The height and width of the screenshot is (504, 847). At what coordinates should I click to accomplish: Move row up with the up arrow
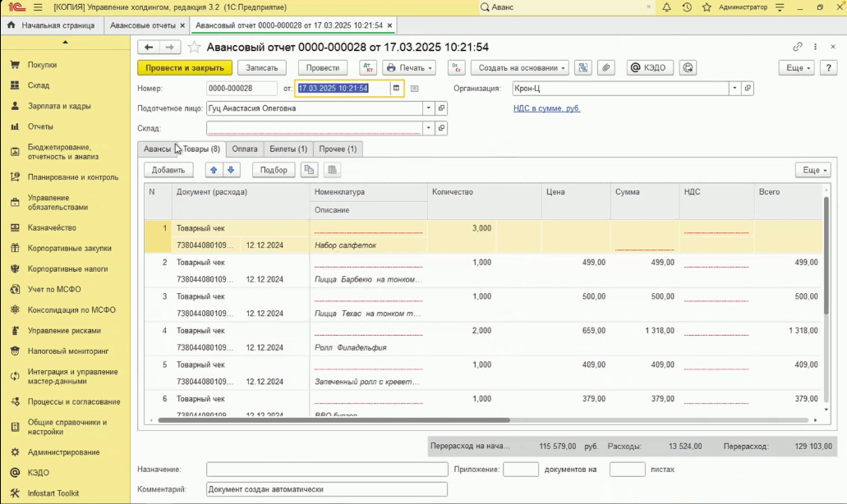point(214,170)
